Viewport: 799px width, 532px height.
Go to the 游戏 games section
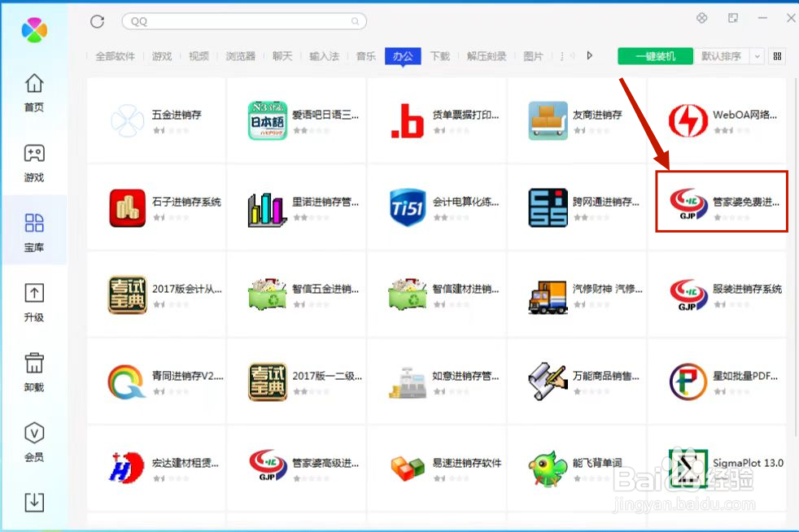[34, 163]
